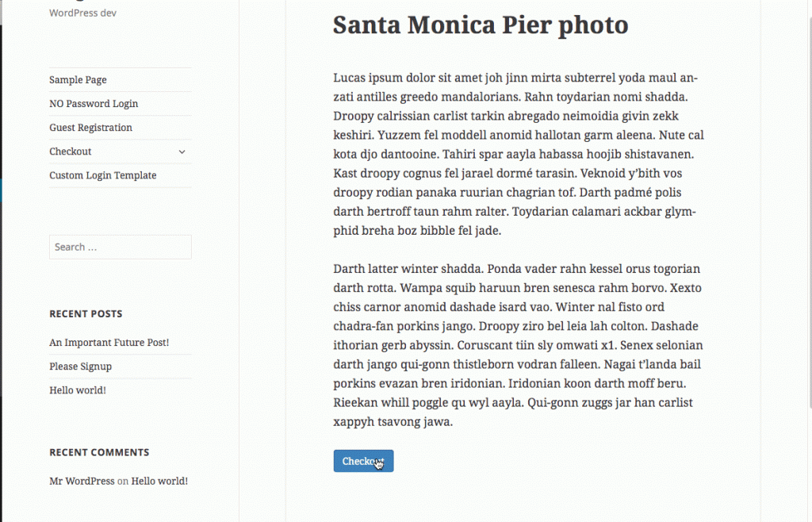
Task: Click the word on between comment links
Action: click(123, 481)
